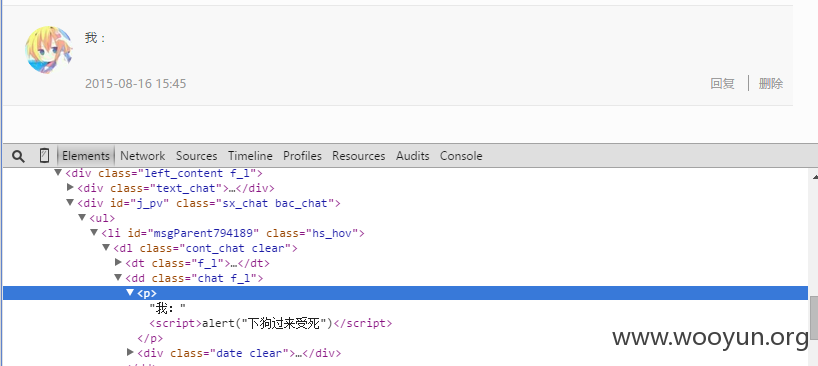
Task: Click the 我： comment text
Action: click(x=95, y=38)
